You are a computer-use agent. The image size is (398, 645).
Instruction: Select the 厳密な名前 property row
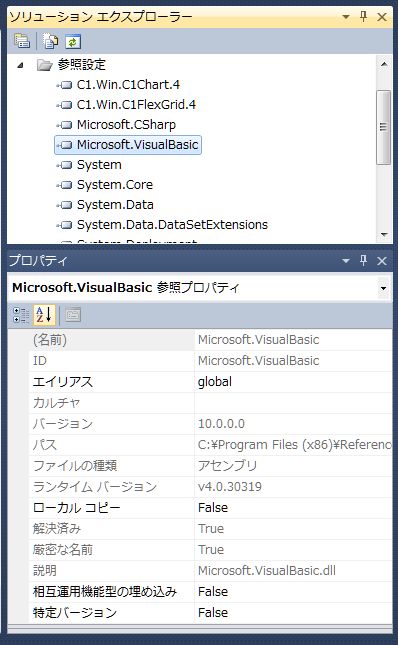click(x=211, y=550)
